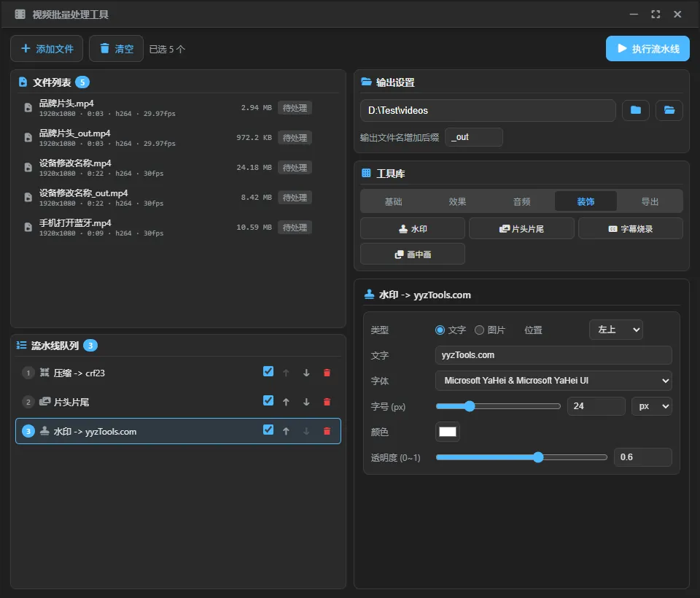Click stamp icon in 水印 queue row
The image size is (700, 598).
point(44,431)
